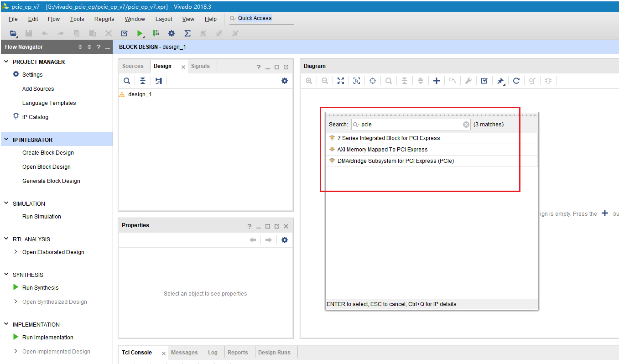The height and width of the screenshot is (364, 619).
Task: Switch to the Messages tab
Action: (x=184, y=353)
